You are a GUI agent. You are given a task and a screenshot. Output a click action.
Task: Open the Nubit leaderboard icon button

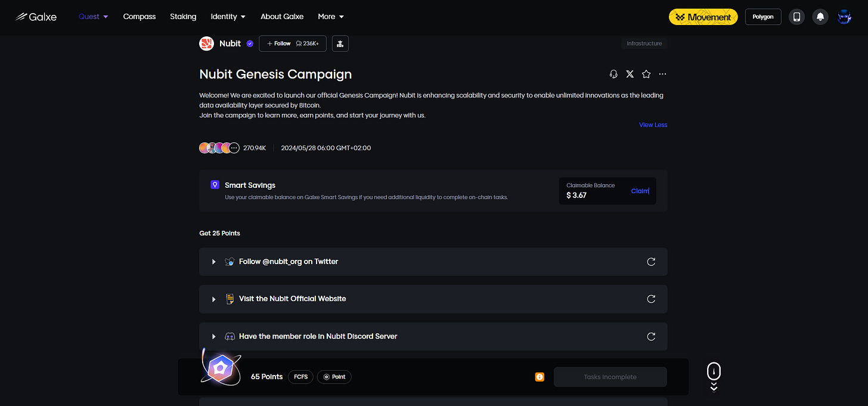340,44
